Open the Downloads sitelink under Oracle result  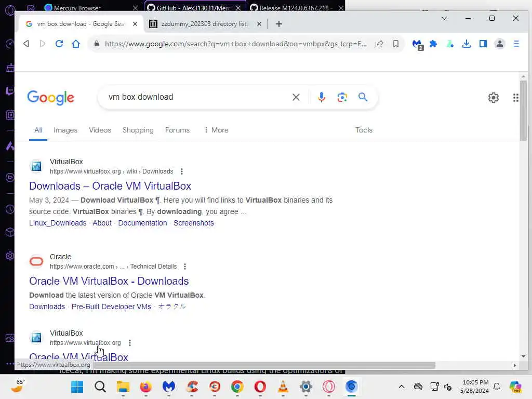click(47, 307)
